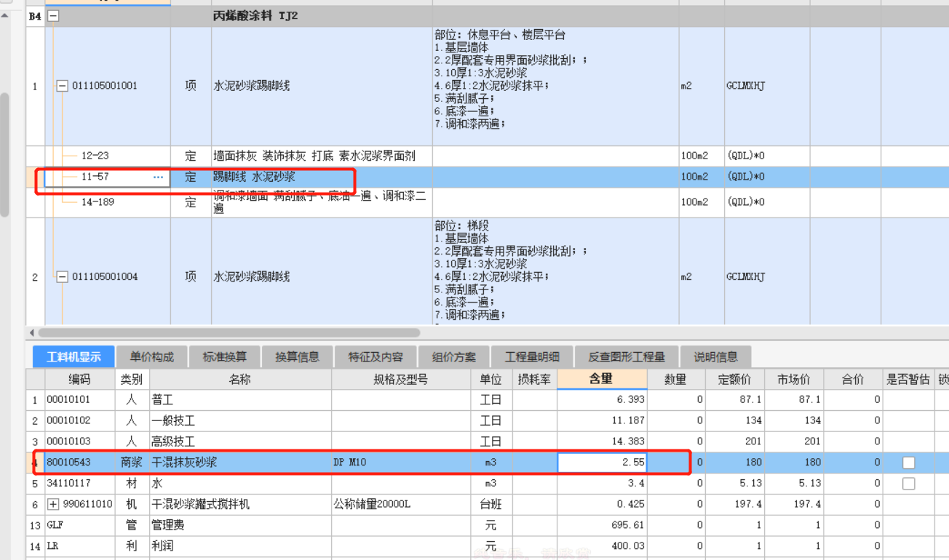949x560 pixels.
Task: Select quota code 11-57 cell
Action: pos(108,177)
